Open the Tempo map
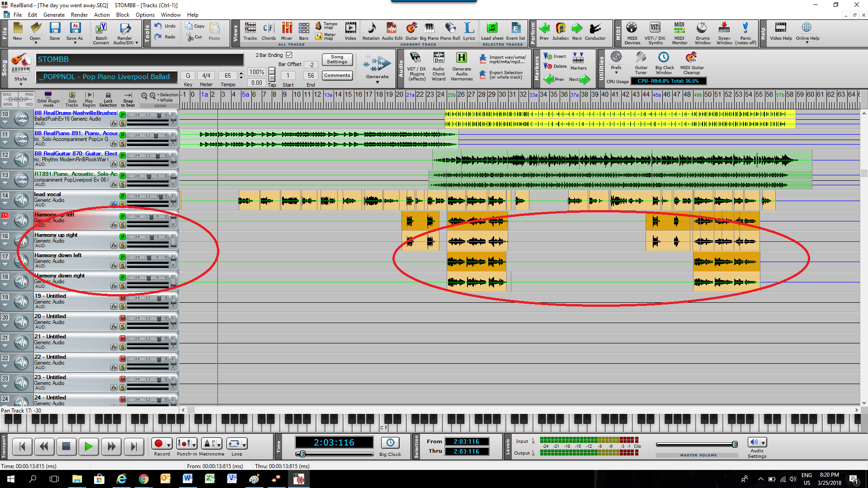 tap(326, 26)
